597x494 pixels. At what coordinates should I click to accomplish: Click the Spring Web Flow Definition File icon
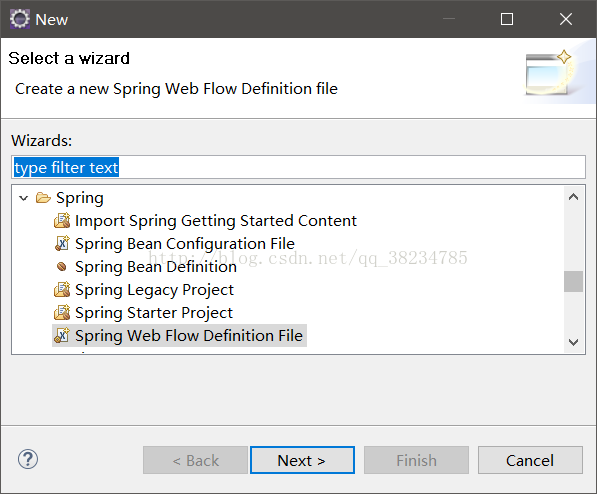[62, 336]
